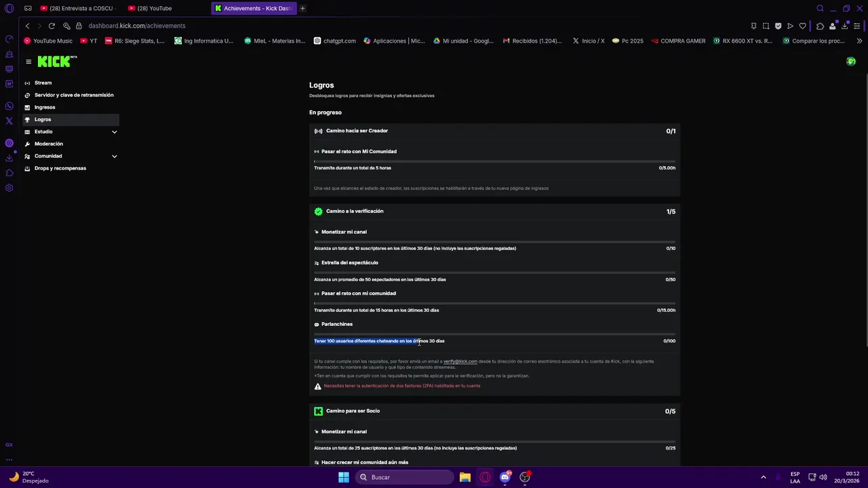Viewport: 868px width, 488px height.
Task: Open Kick user avatar menu
Action: (851, 62)
